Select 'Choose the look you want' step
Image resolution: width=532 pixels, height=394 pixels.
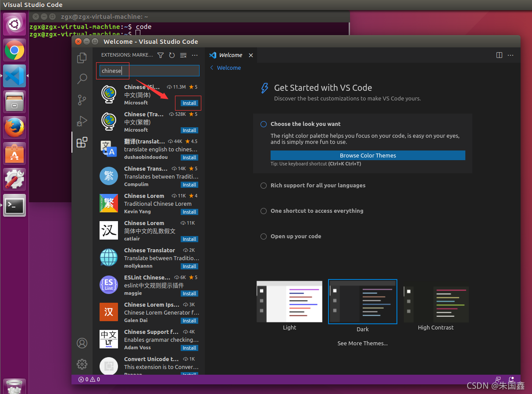click(305, 124)
